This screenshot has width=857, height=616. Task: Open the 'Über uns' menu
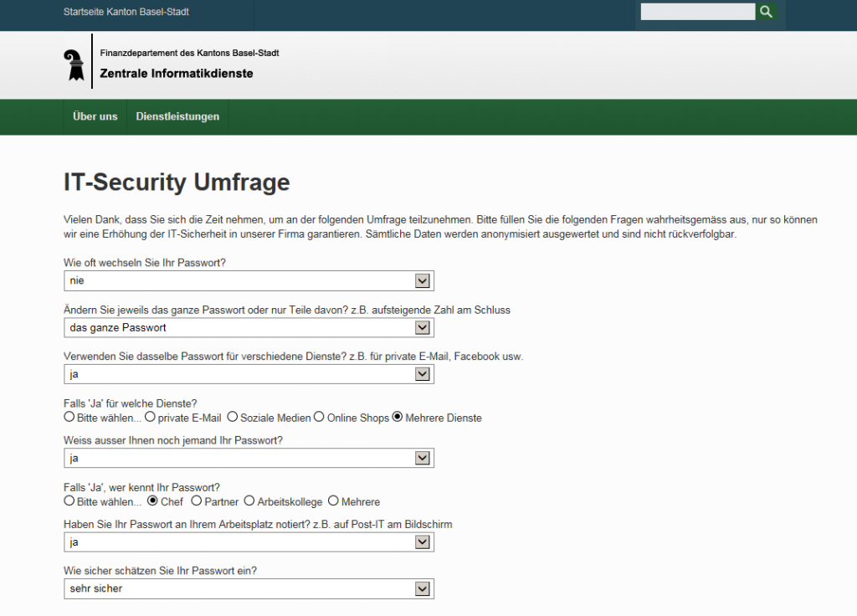click(95, 116)
